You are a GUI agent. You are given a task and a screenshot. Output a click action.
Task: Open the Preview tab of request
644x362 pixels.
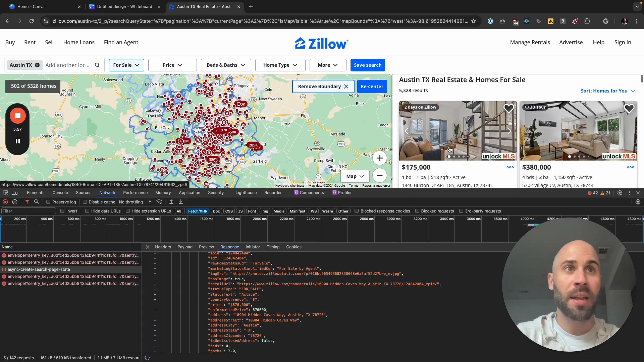(206, 247)
